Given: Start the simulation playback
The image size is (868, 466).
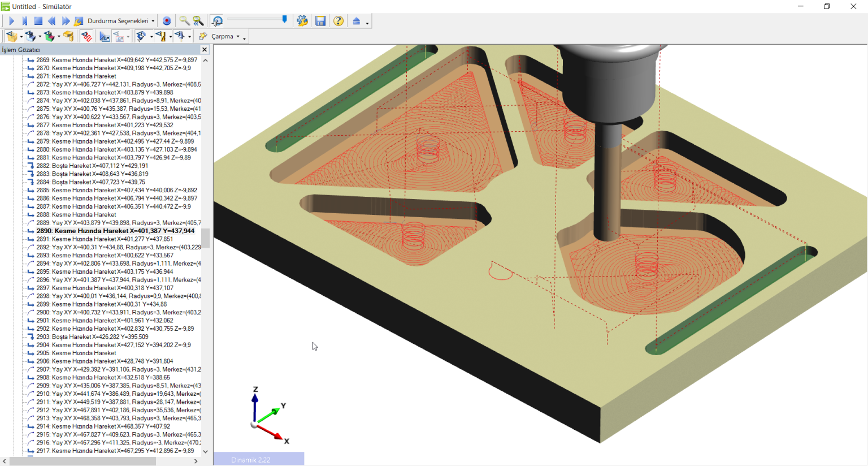Looking at the screenshot, I should 11,21.
